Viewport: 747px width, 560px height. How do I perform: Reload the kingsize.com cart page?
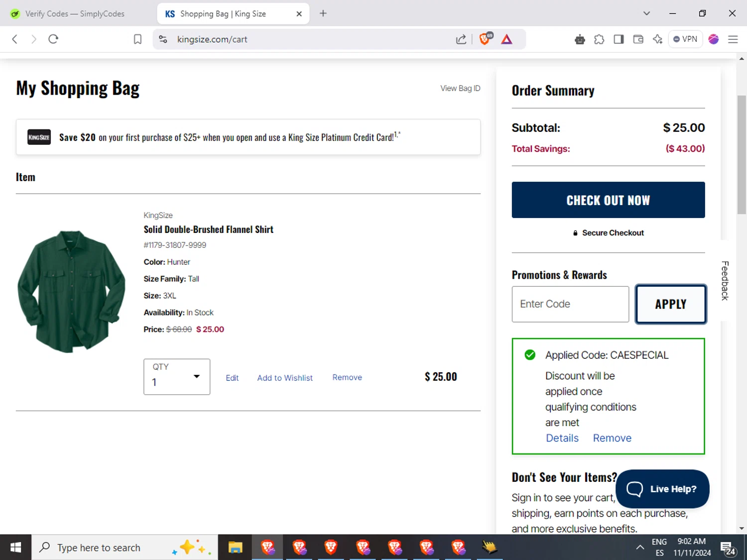point(53,39)
